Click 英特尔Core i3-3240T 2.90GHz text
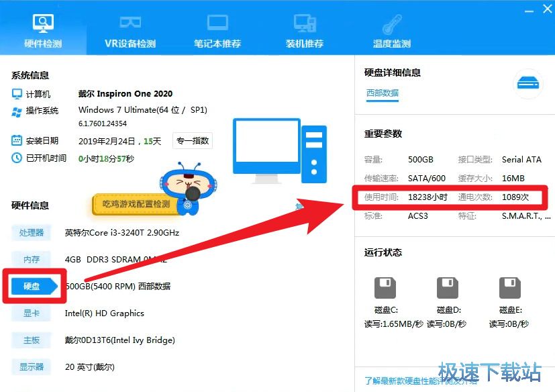 click(121, 233)
